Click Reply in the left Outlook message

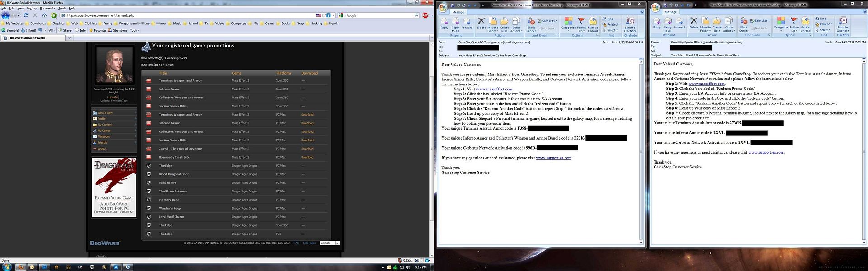point(444,23)
